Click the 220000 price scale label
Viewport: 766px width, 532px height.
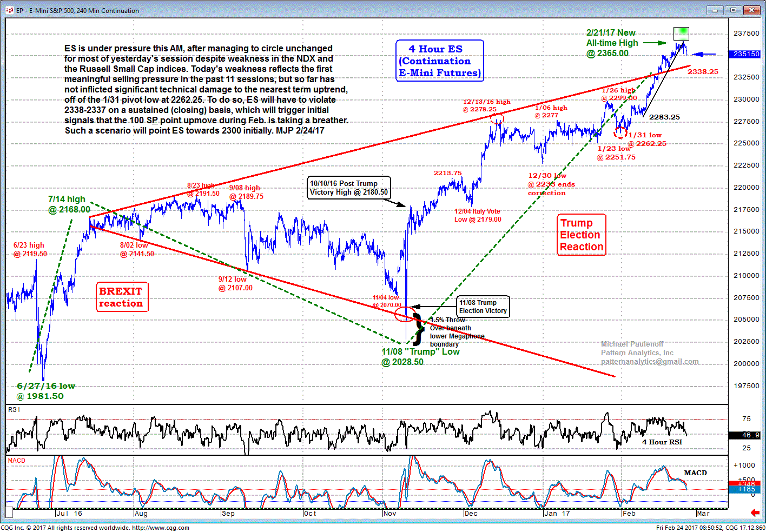(x=747, y=187)
